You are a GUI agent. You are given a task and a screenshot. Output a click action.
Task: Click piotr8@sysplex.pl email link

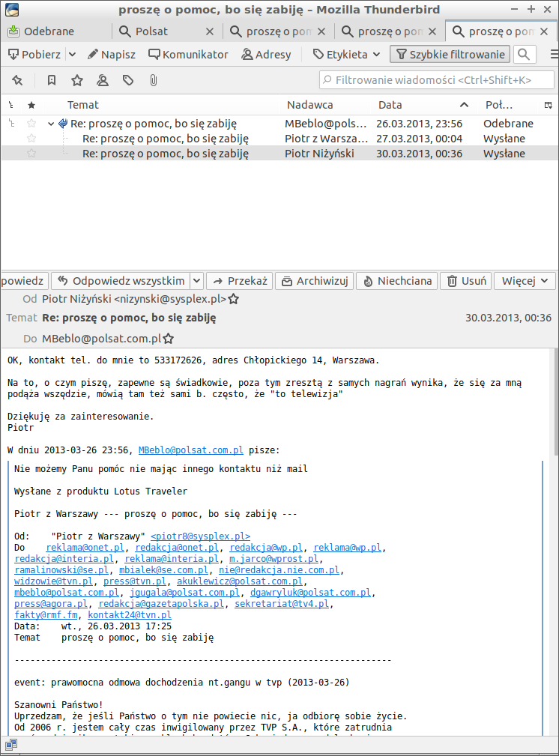coord(201,536)
